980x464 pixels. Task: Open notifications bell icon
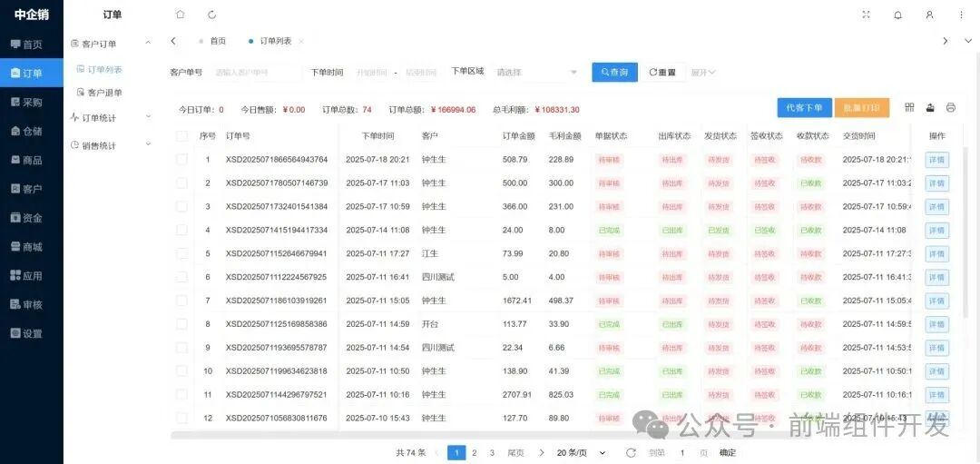(x=898, y=15)
